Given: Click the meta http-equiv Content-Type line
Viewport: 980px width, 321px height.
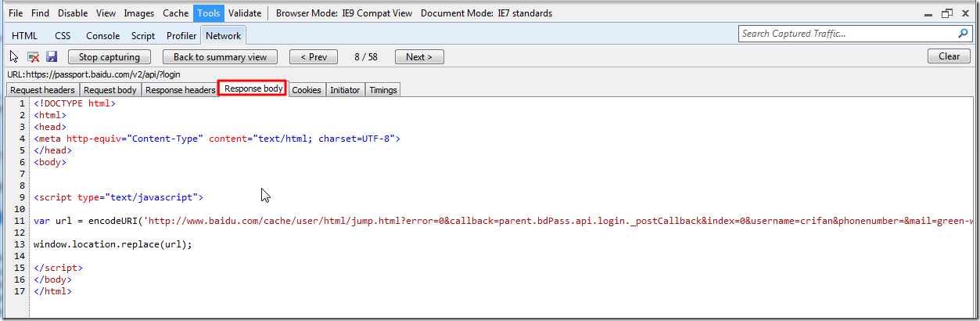Looking at the screenshot, I should click(x=217, y=139).
